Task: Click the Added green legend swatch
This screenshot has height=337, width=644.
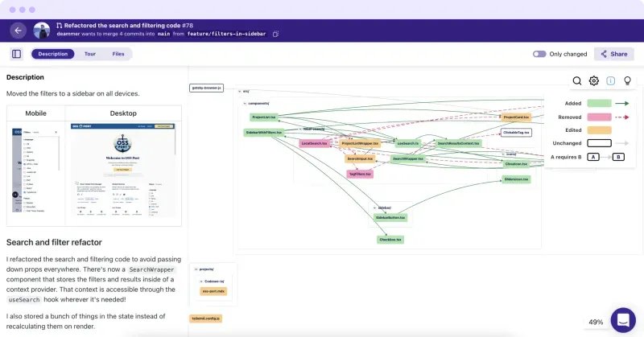Action: [599, 104]
